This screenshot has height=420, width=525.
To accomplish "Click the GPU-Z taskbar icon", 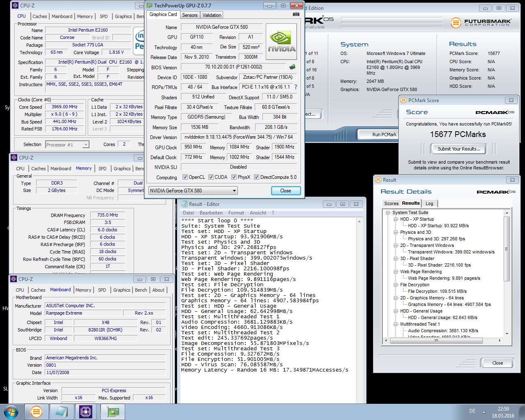I will click(x=112, y=411).
